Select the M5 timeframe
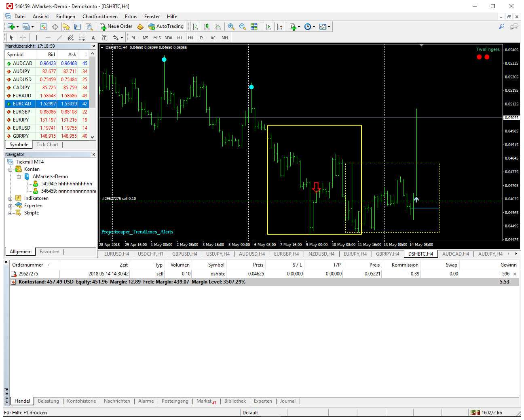Screen dimensions: 524x420 pyautogui.click(x=146, y=38)
